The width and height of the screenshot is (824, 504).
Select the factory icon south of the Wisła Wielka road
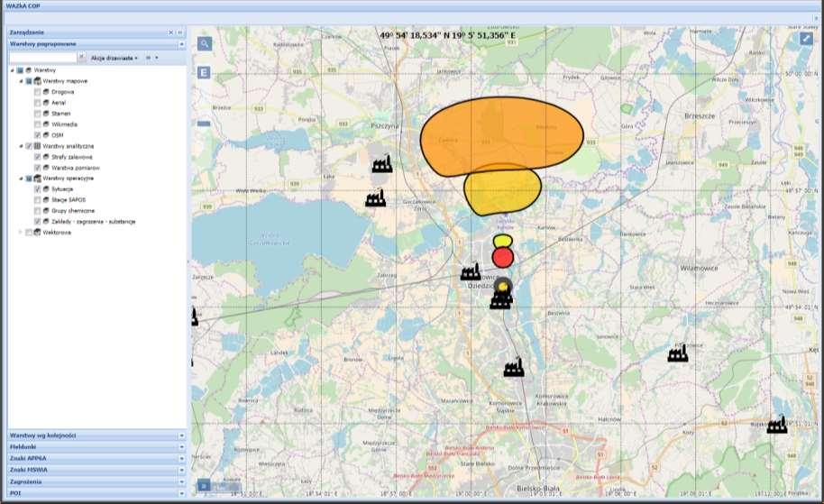pyautogui.click(x=375, y=197)
